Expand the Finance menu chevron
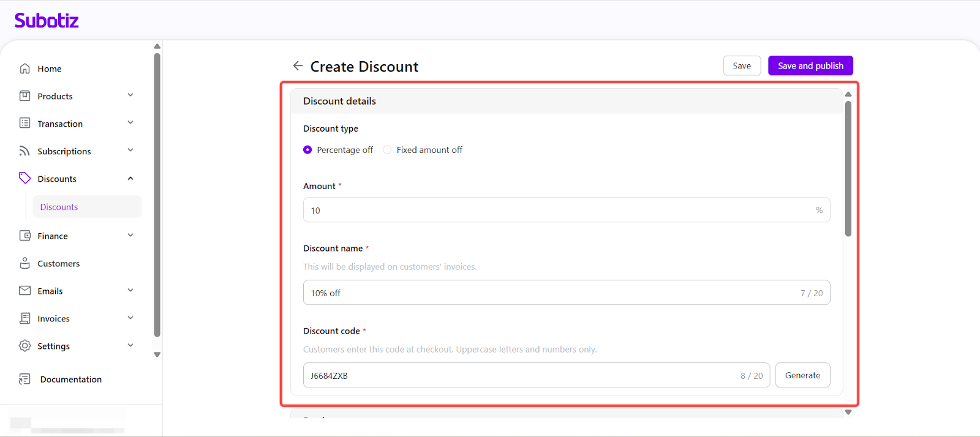This screenshot has width=980, height=437. (130, 236)
